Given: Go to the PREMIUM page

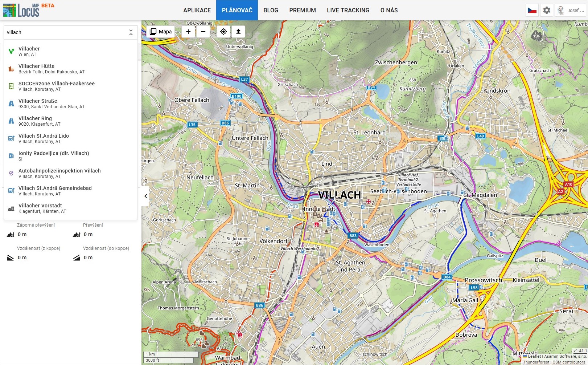Looking at the screenshot, I should click(303, 10).
